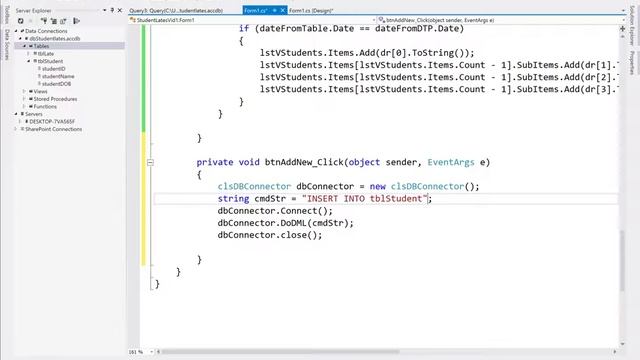The width and height of the screenshot is (640, 360).
Task: Select the DESKTOP-7VA565F server
Action: point(52,122)
